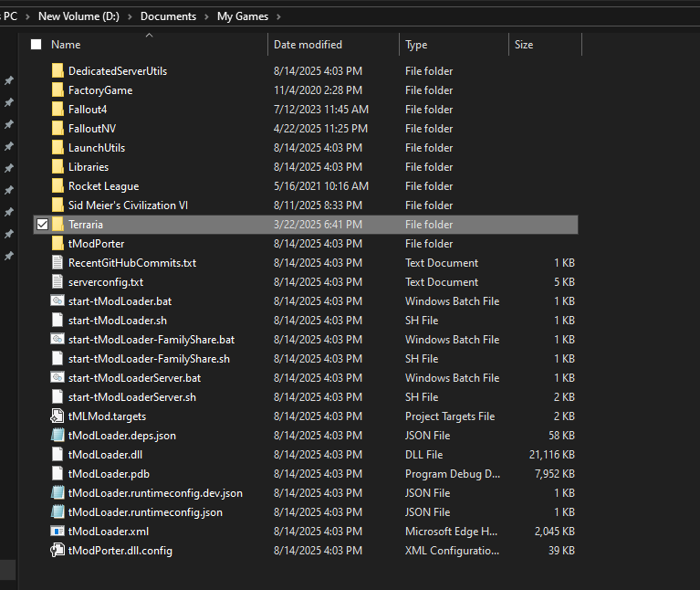Image resolution: width=700 pixels, height=590 pixels.
Task: Click the Libraries folder icon
Action: (x=57, y=166)
